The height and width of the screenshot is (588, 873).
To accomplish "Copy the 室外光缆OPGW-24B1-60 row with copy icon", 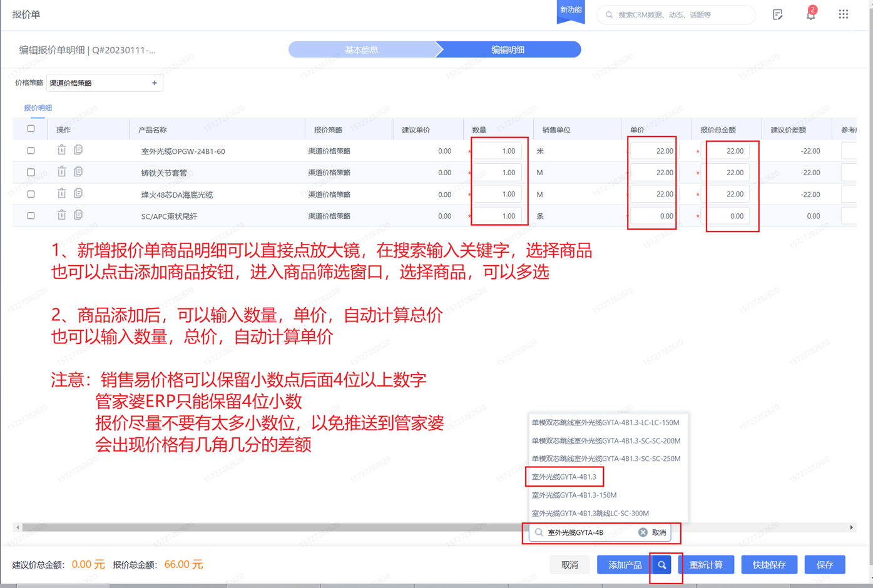I will pyautogui.click(x=78, y=150).
